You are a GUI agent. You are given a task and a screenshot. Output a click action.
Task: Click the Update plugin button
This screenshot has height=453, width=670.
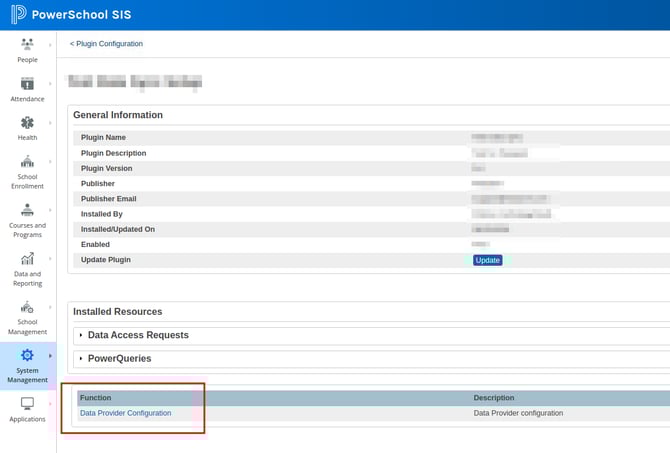pyautogui.click(x=488, y=260)
